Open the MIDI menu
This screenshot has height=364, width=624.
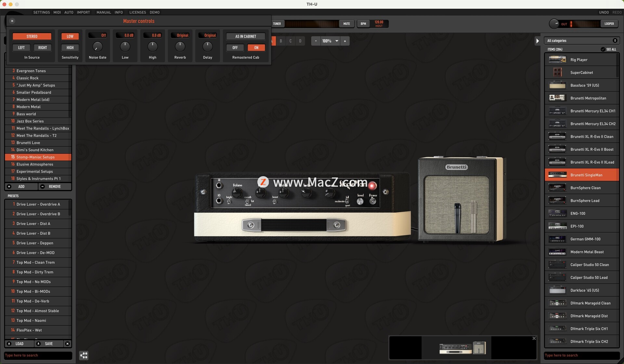click(x=57, y=12)
